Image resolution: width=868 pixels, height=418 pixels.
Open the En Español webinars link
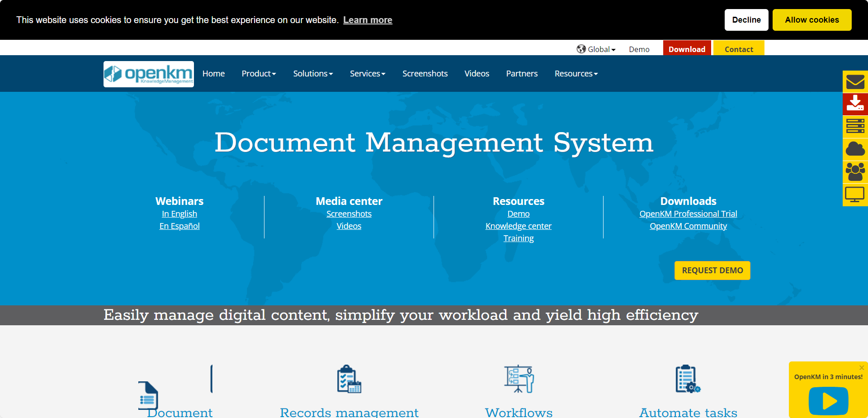179,226
